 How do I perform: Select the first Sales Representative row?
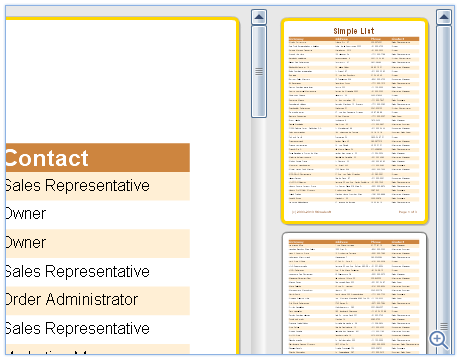coord(98,186)
